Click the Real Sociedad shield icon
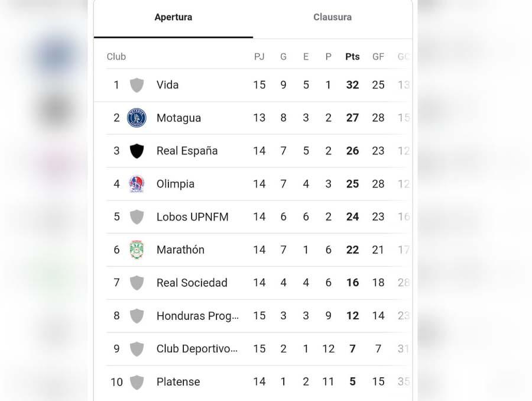 137,283
